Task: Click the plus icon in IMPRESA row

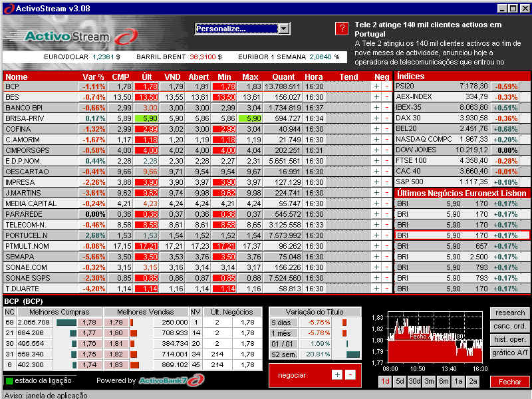Action: pos(376,182)
